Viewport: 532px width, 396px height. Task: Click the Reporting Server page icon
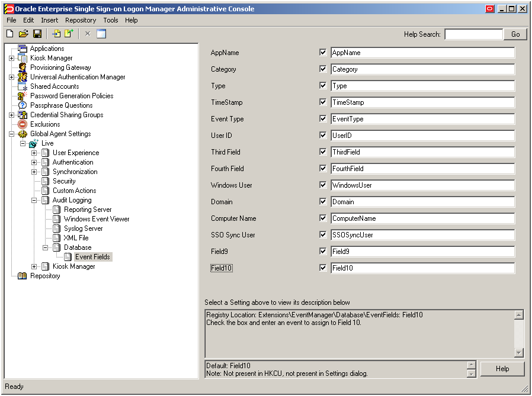point(57,210)
